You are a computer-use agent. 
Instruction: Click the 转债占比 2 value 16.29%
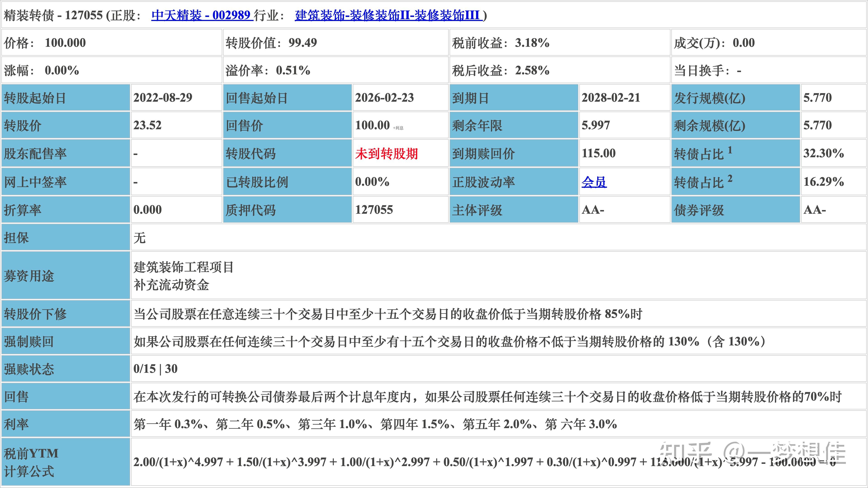point(823,182)
